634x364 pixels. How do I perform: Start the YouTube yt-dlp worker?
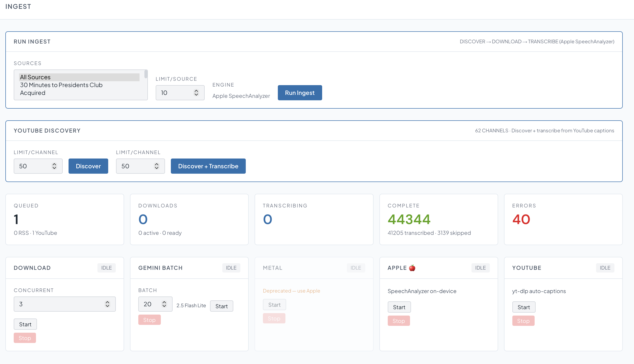[x=523, y=307]
